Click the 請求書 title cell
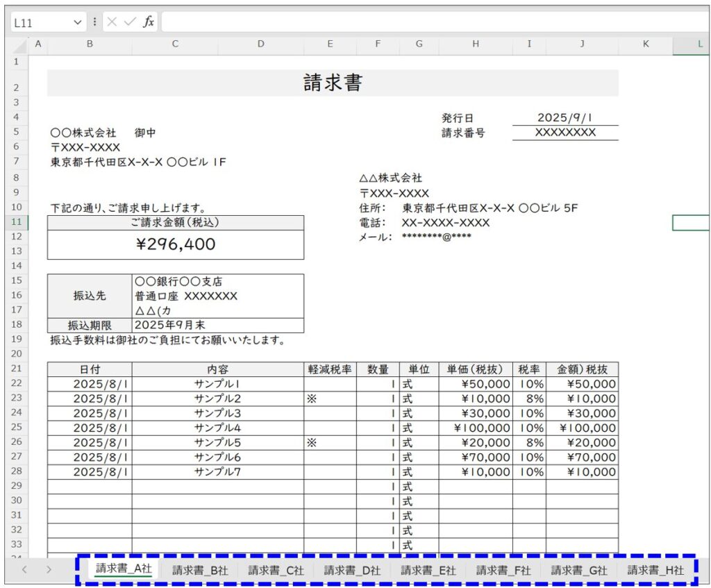Viewport: 711px width, 588px height. [333, 83]
